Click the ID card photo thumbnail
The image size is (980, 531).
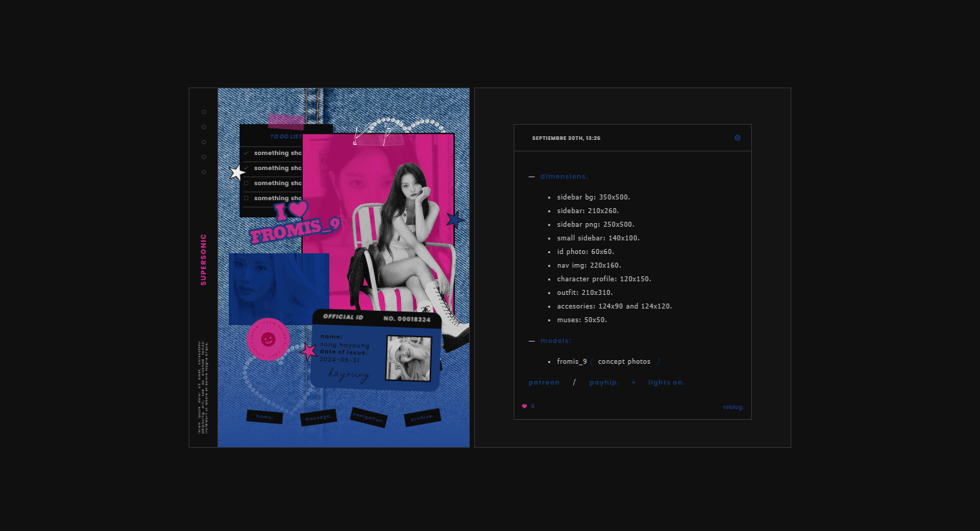coord(409,358)
